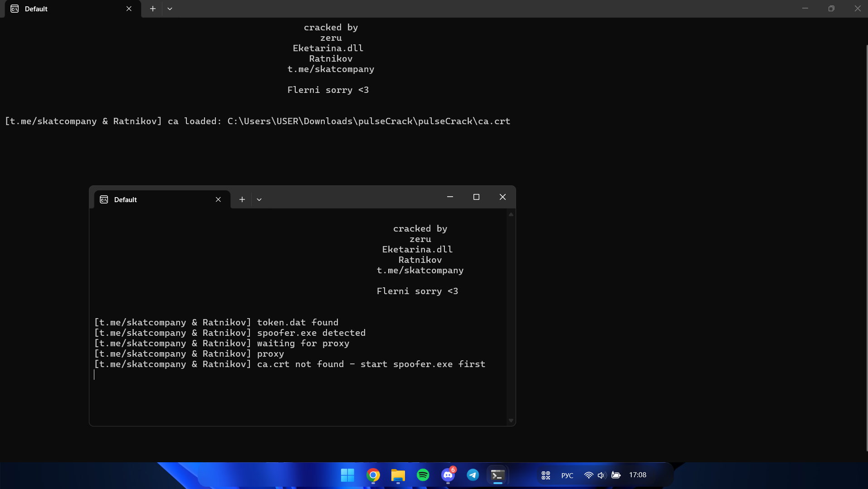The height and width of the screenshot is (489, 868).
Task: Add a new tab in background terminal
Action: (x=153, y=9)
